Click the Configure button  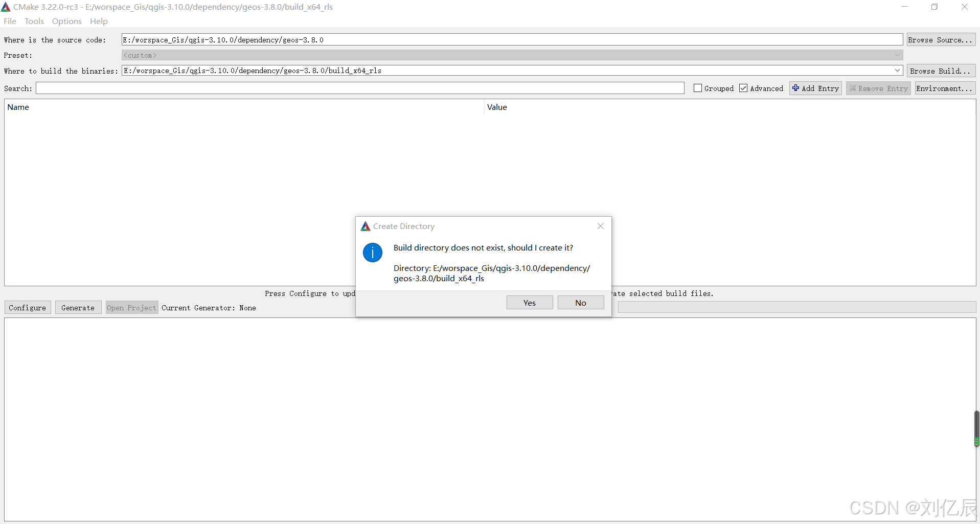[x=28, y=307]
